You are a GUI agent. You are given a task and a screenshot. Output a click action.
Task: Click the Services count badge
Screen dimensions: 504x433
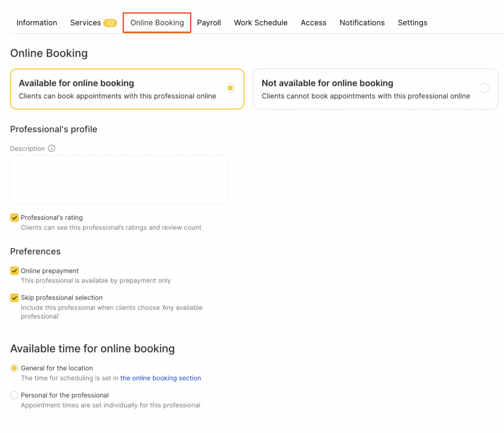tap(110, 23)
